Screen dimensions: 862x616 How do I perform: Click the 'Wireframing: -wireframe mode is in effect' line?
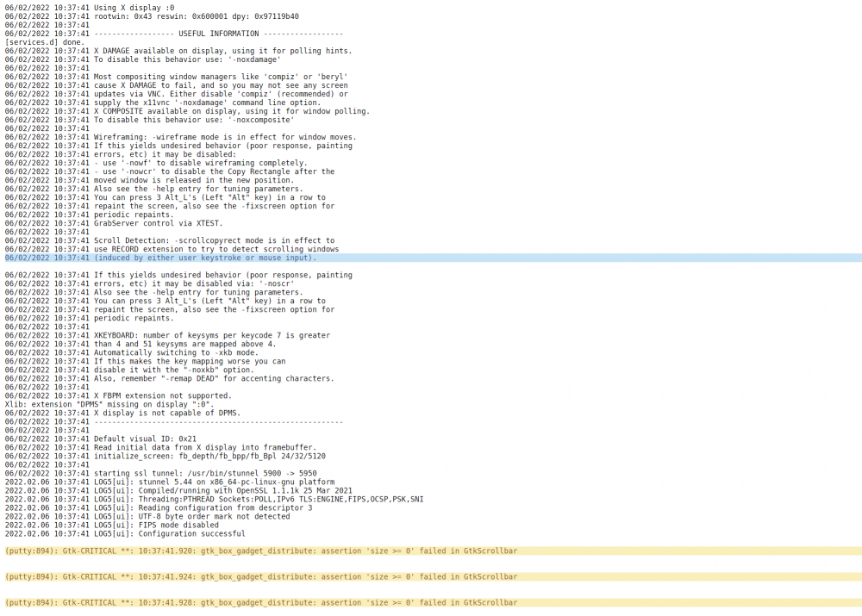pyautogui.click(x=180, y=137)
